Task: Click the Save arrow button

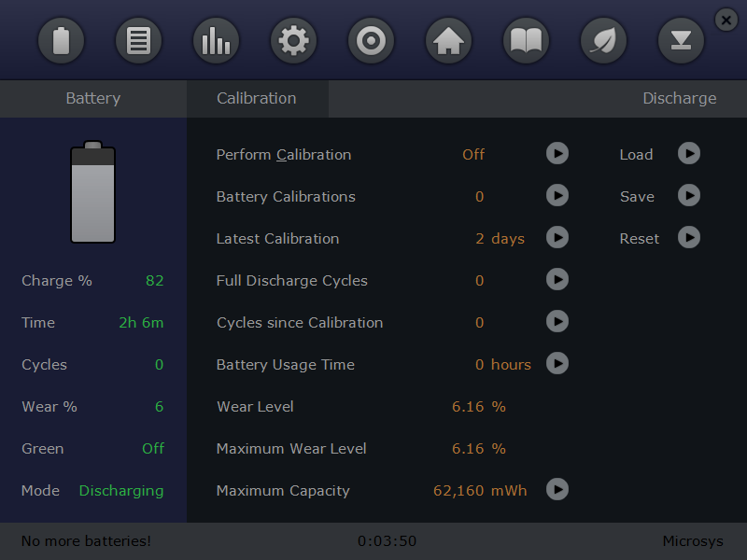Action: click(689, 195)
